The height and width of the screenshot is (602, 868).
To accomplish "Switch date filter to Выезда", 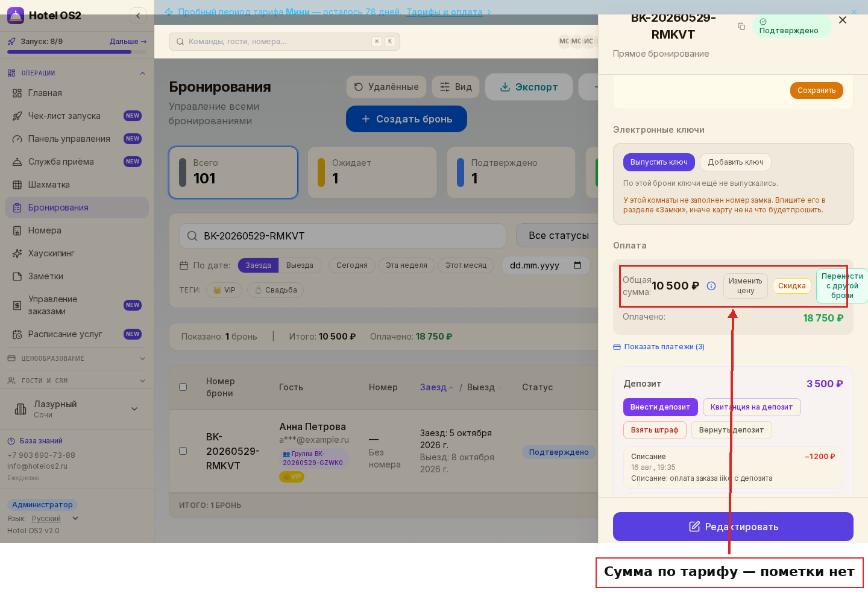I will click(x=300, y=265).
